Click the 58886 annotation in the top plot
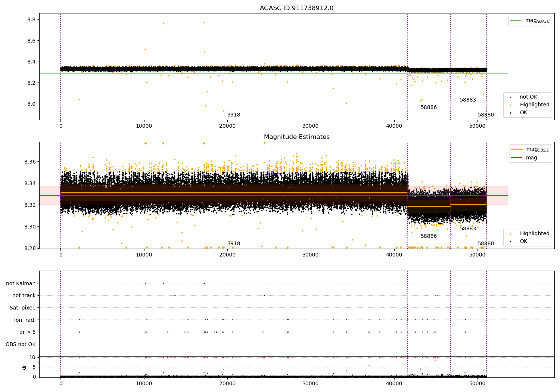 [x=429, y=108]
